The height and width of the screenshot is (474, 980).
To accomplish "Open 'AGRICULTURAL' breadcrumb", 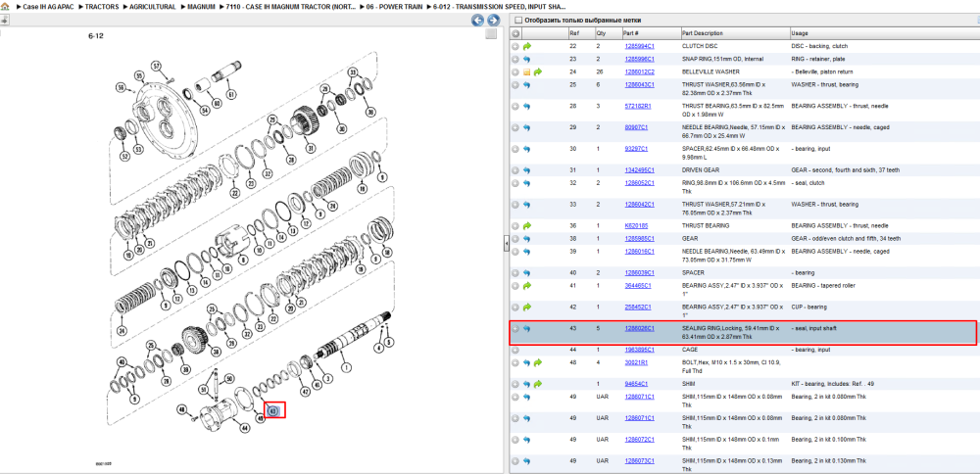I will tap(153, 6).
